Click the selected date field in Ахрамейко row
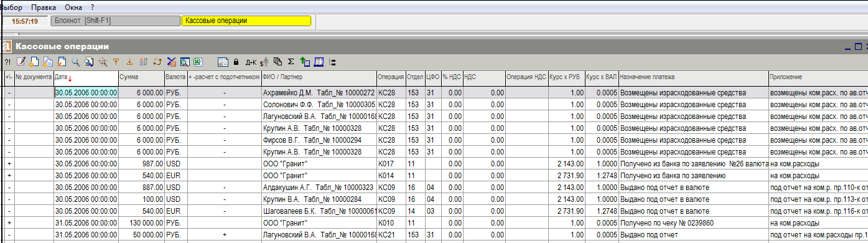 tap(86, 92)
